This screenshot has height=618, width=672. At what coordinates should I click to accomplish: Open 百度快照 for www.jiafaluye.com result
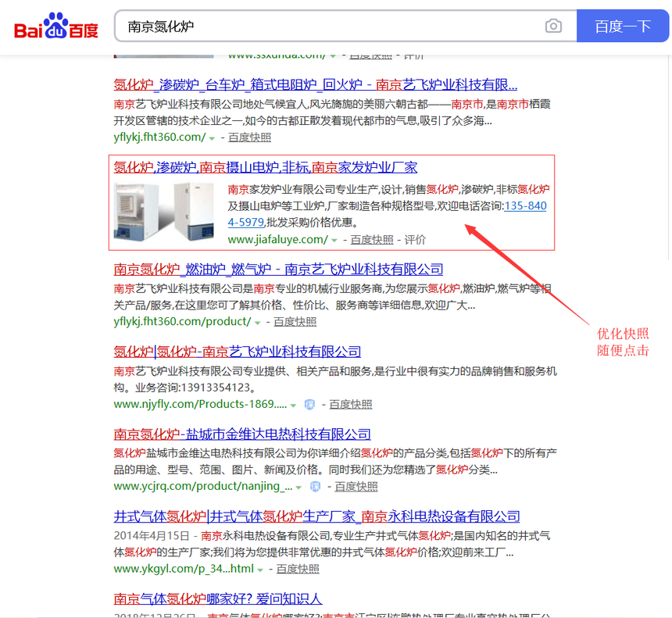click(x=372, y=240)
